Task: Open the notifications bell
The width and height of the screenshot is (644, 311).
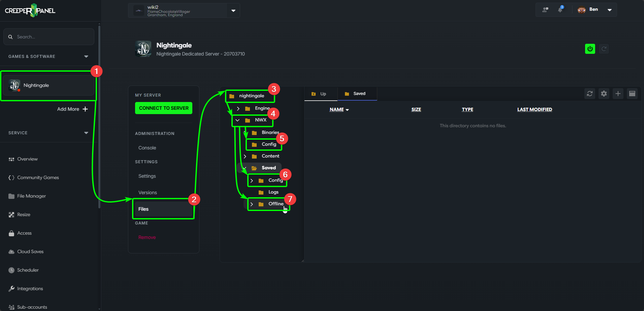Action: (560, 9)
